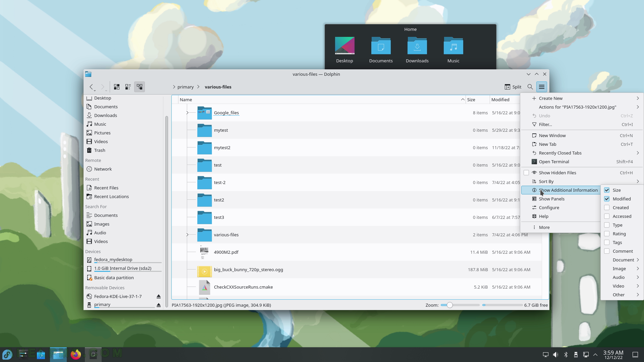Enable the Tags column checkbox
Image resolution: width=644 pixels, height=362 pixels.
click(607, 242)
